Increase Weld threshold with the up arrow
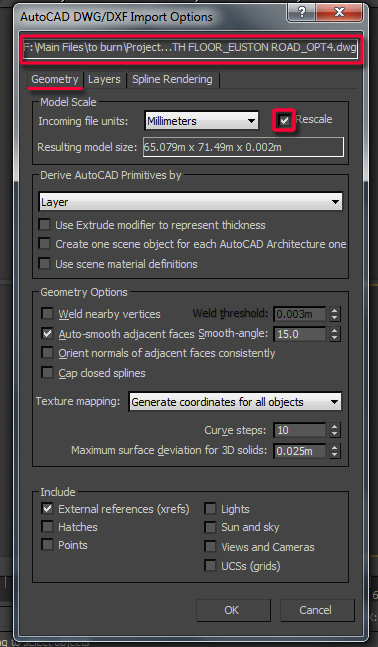Viewport: 378px width, 647px height. point(335,311)
